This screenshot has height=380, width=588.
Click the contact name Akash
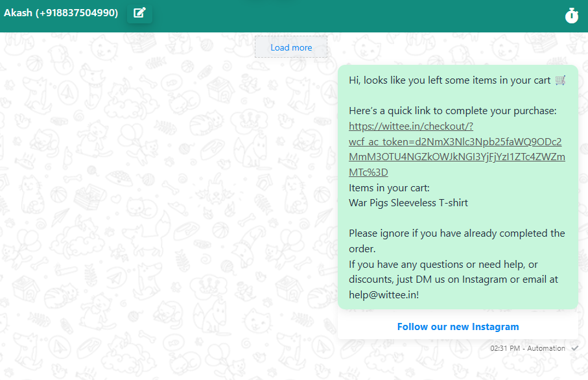pyautogui.click(x=18, y=12)
